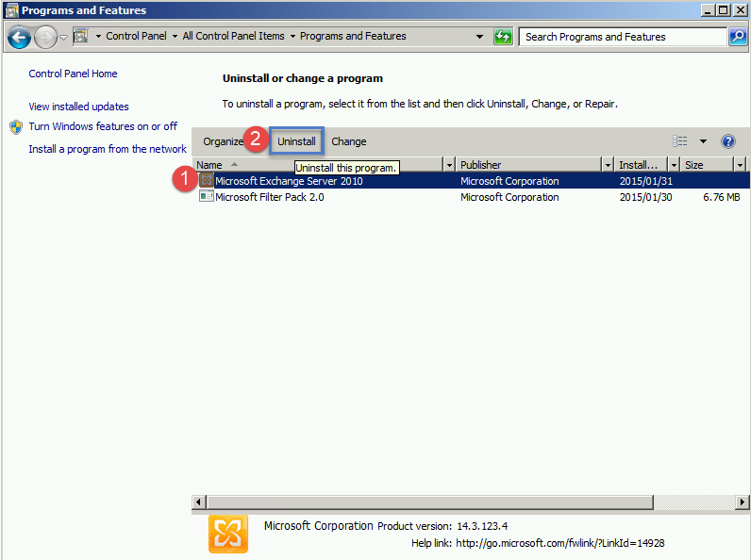Expand the dropdown arrow before Control Panel breadcrumb
751x560 pixels.
click(x=98, y=36)
